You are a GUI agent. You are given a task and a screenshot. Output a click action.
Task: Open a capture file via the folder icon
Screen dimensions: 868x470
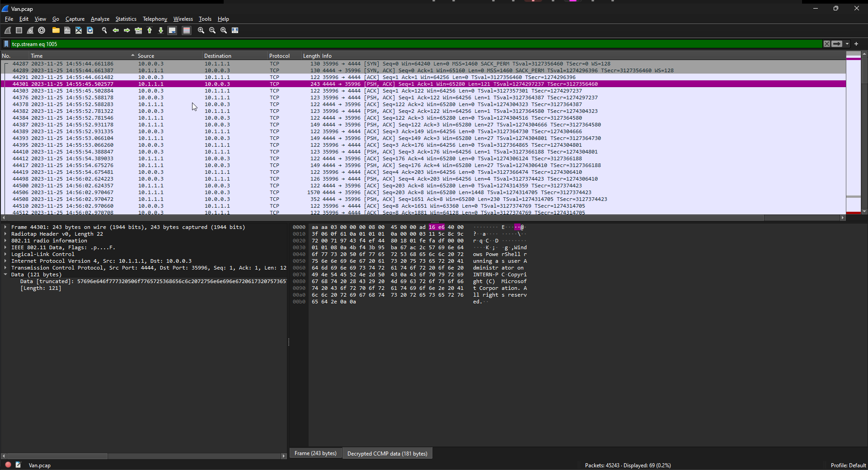click(56, 30)
